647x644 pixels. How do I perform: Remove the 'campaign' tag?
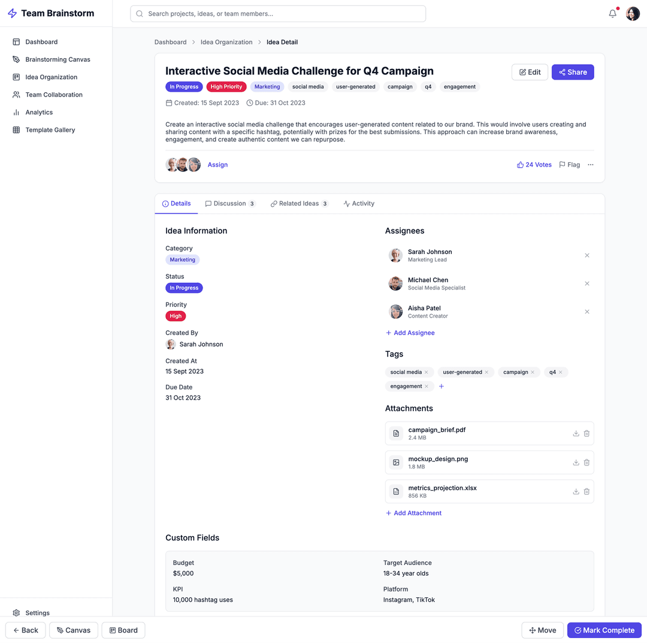(533, 372)
